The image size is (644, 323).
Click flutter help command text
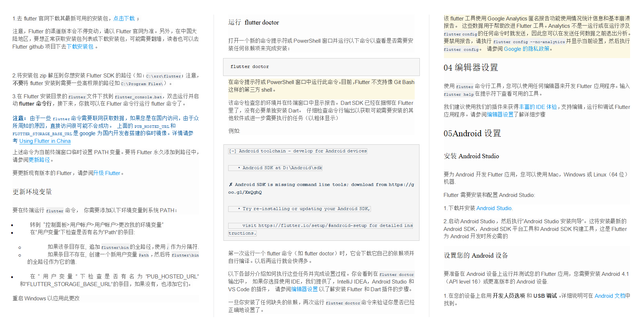coord(459,94)
